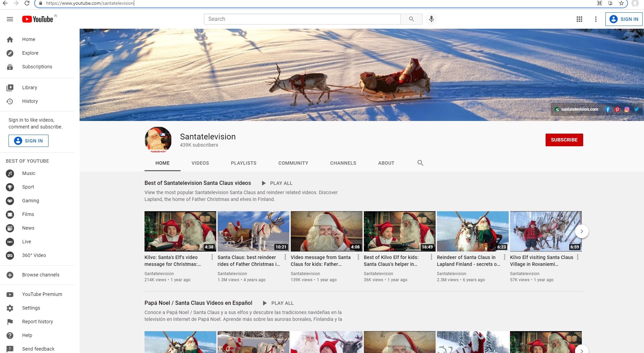Open the YouTube apps grid icon
Image resolution: width=644 pixels, height=353 pixels.
pos(579,19)
